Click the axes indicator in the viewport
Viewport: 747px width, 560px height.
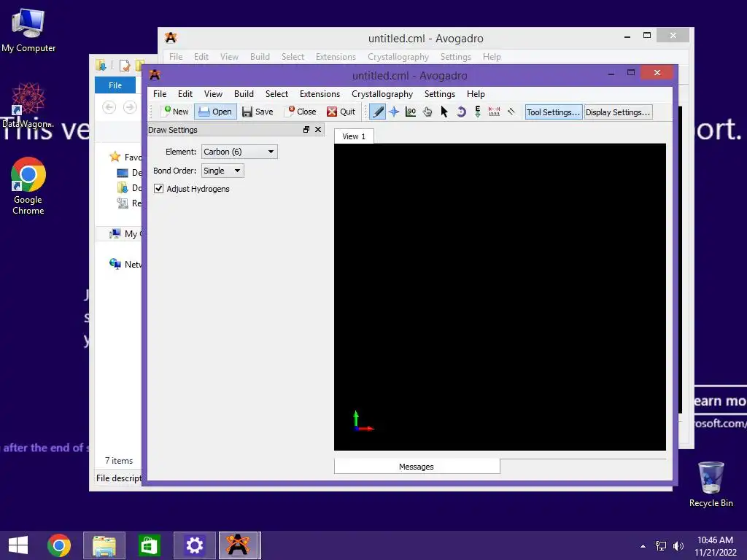[363, 421]
